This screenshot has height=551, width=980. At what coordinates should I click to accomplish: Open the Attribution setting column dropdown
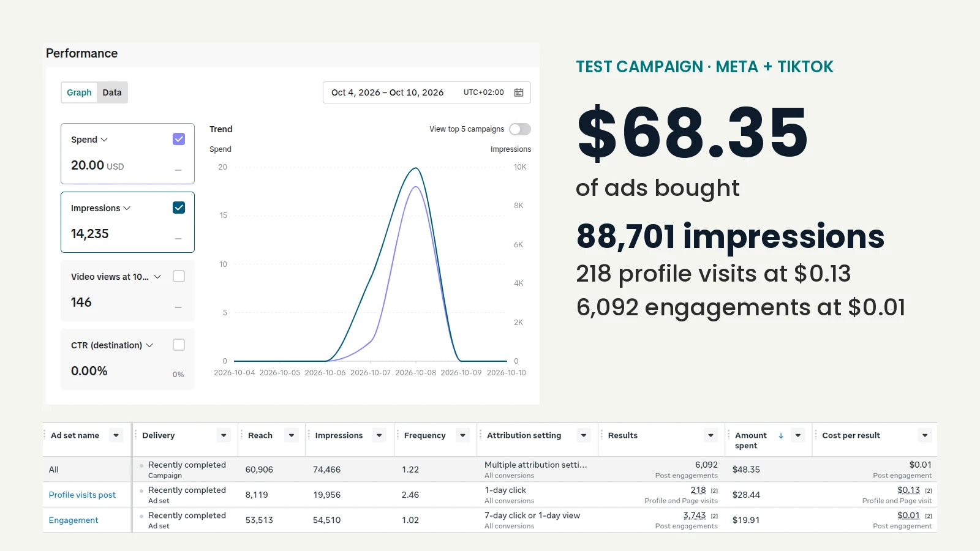[x=584, y=435]
